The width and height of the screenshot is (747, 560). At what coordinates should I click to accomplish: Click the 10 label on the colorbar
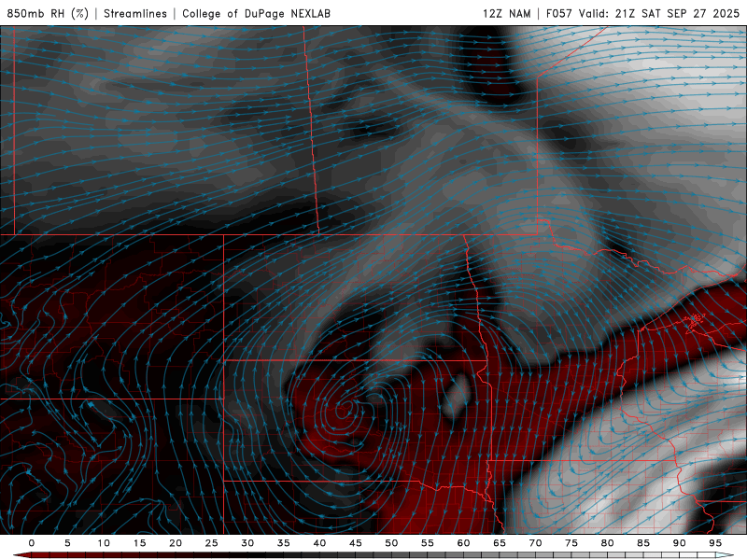[104, 543]
